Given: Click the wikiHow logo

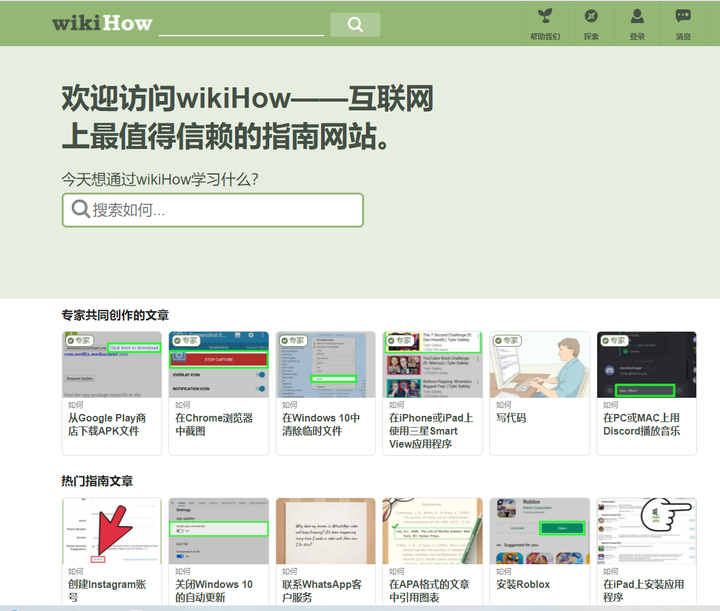Looking at the screenshot, I should click(102, 23).
